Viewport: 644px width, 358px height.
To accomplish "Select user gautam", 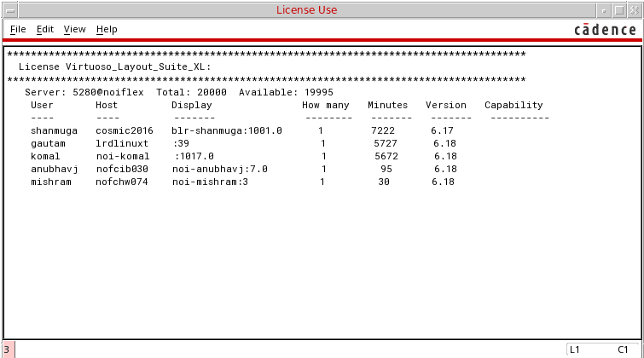I will (48, 144).
